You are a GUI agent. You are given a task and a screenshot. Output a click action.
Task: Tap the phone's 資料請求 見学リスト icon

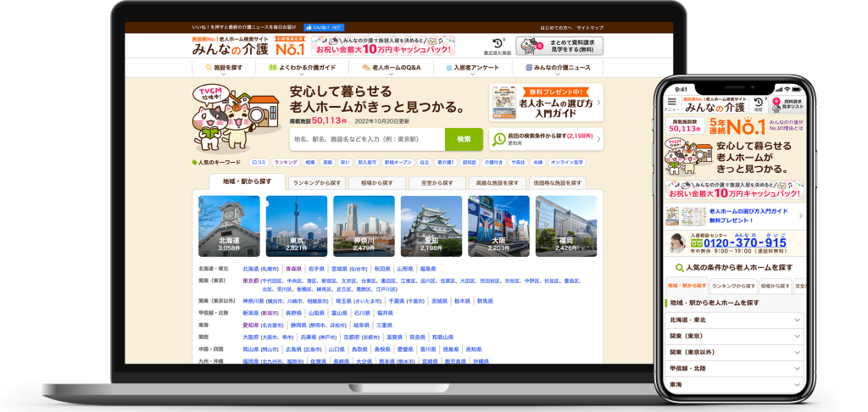pos(788,105)
